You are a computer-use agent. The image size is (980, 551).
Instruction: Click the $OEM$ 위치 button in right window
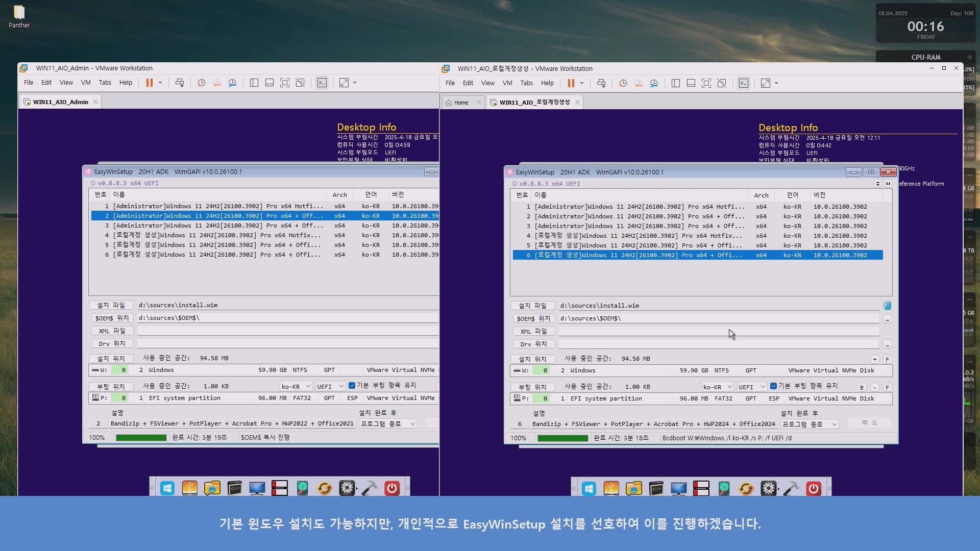[x=533, y=318]
